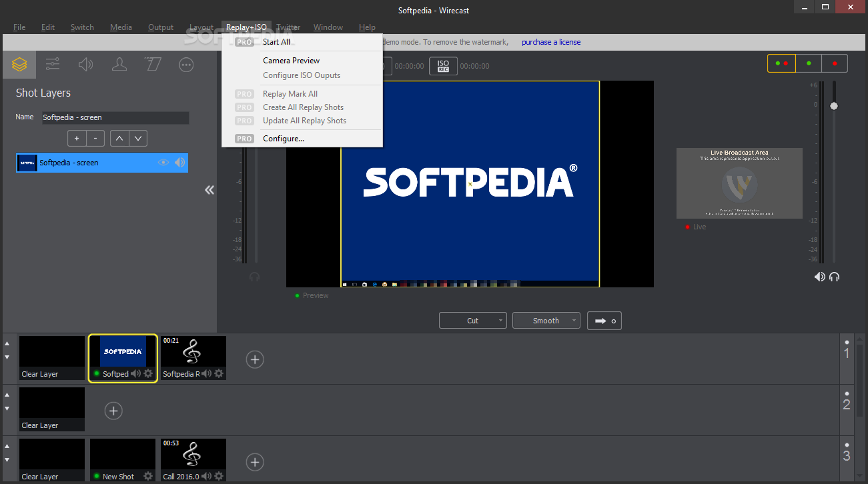
Task: Move master layer 1 up
Action: (7, 343)
